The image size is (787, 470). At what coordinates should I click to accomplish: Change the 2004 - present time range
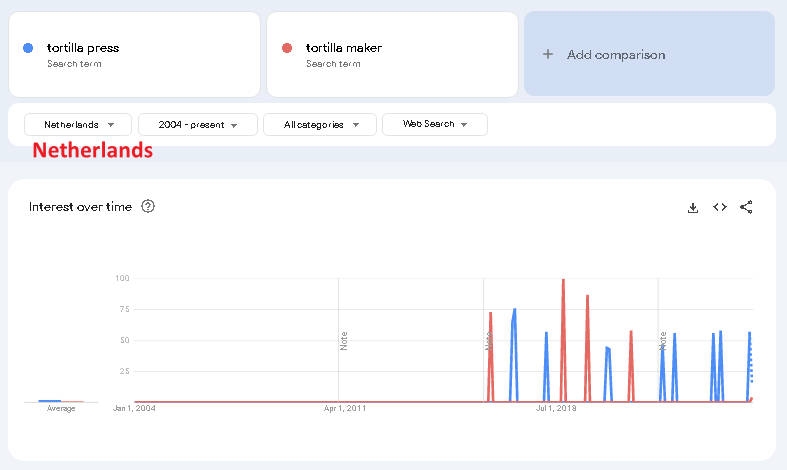198,125
